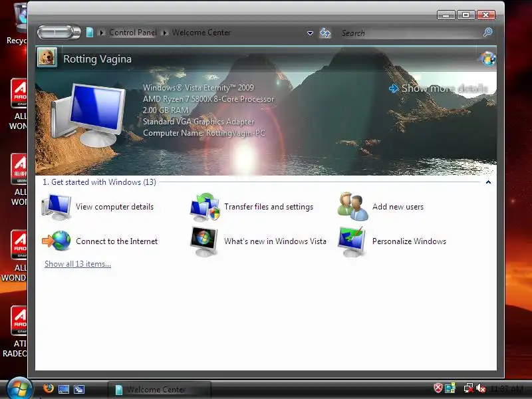Select Welcome Center taskbar button
Viewport: 532px width, 399px height.
coord(160,389)
